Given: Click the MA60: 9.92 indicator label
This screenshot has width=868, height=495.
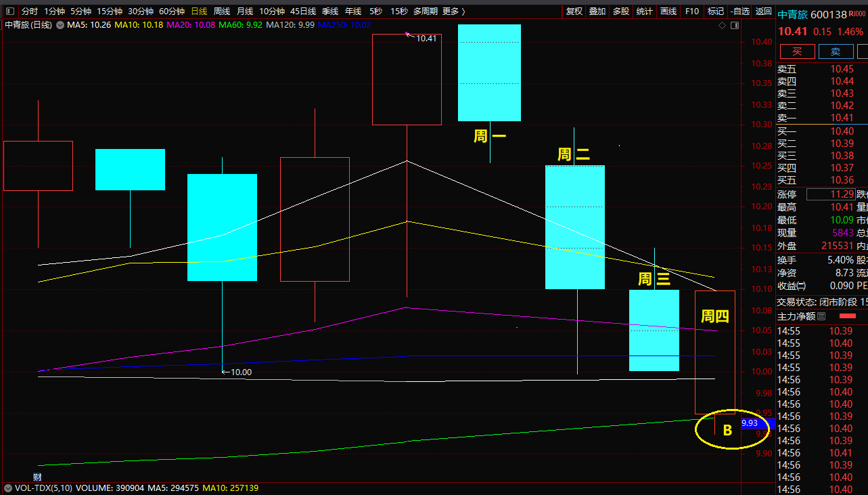Looking at the screenshot, I should tap(241, 25).
